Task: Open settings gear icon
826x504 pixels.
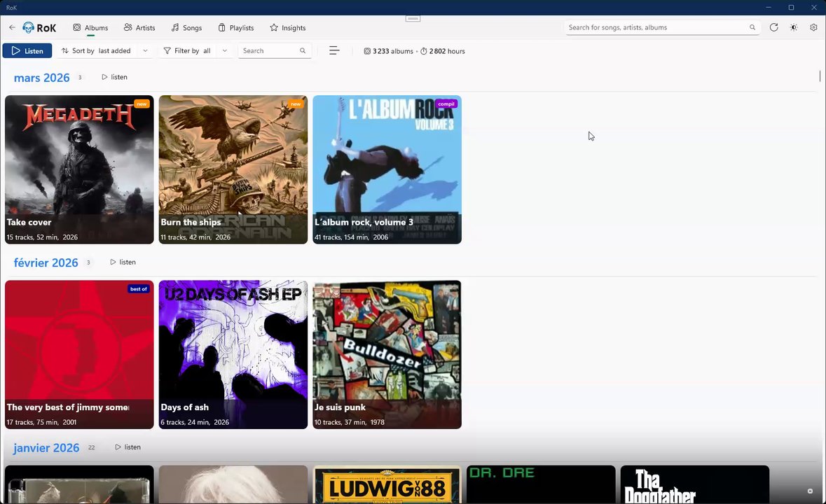Action: point(814,27)
